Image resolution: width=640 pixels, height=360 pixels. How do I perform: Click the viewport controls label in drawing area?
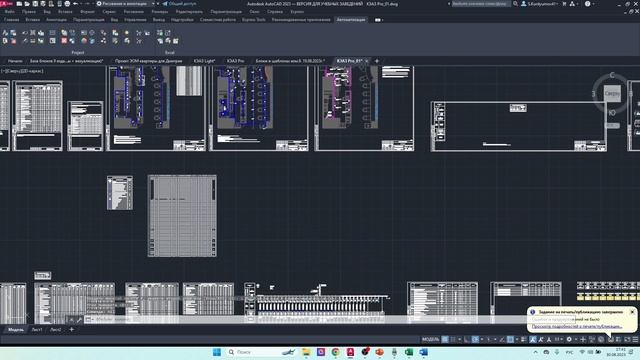22,71
